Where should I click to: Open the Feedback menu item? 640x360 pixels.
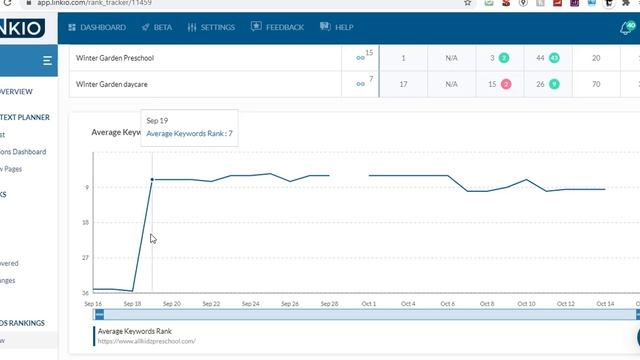tap(278, 27)
